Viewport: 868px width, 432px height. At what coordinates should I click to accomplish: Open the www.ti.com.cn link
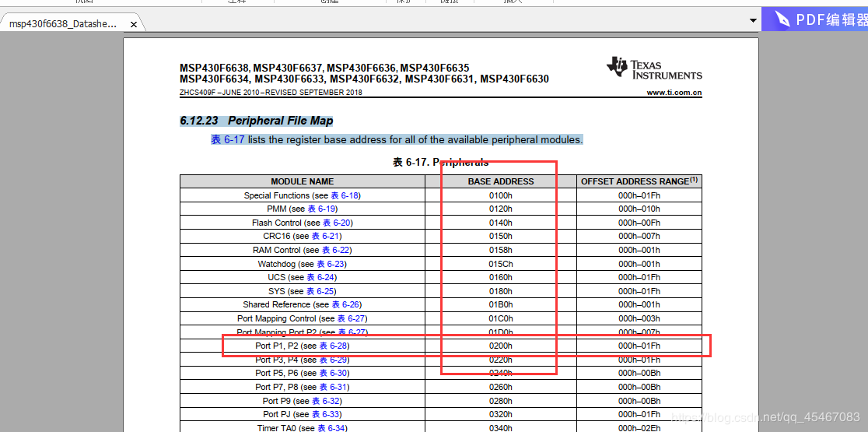pyautogui.click(x=674, y=93)
